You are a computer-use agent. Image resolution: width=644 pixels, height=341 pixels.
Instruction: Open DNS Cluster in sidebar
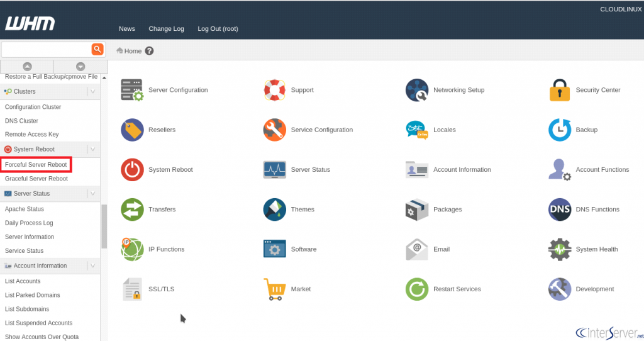(21, 121)
